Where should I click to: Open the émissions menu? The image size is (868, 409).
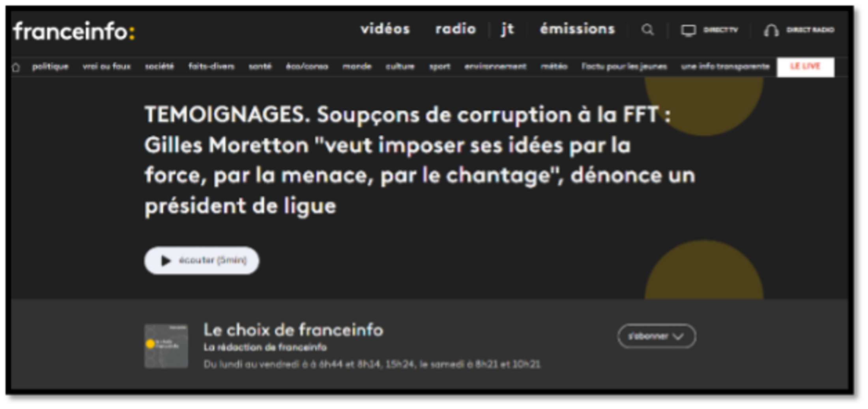click(578, 29)
